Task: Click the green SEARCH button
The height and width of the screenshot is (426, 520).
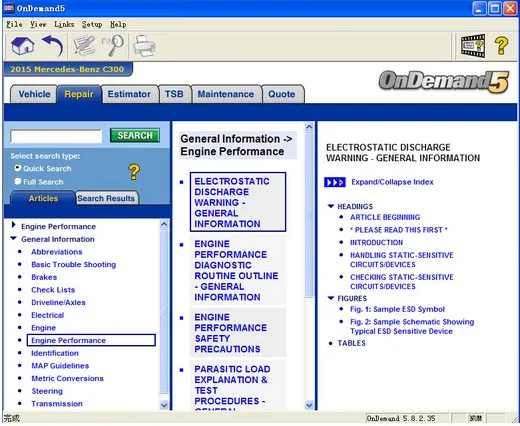Action: coord(135,135)
